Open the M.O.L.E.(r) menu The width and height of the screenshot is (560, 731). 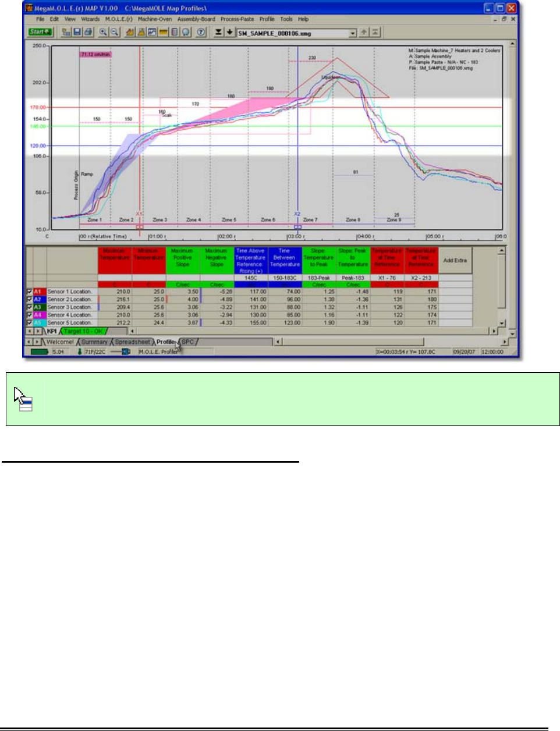click(119, 19)
